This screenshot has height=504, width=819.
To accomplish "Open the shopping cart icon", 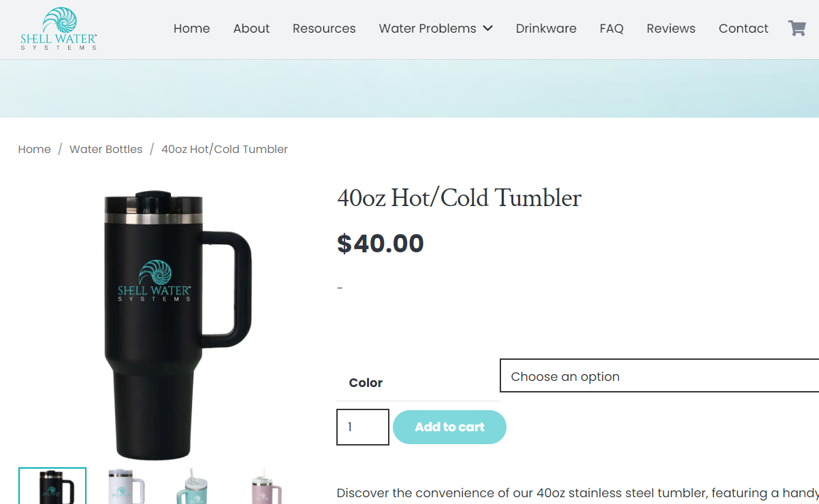I will (x=797, y=28).
